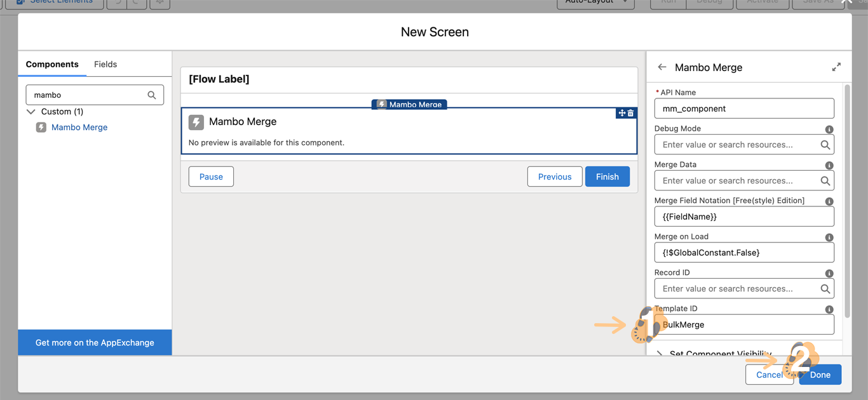This screenshot has width=868, height=400.
Task: Expand the properties panel with the expand icon
Action: coord(836,67)
